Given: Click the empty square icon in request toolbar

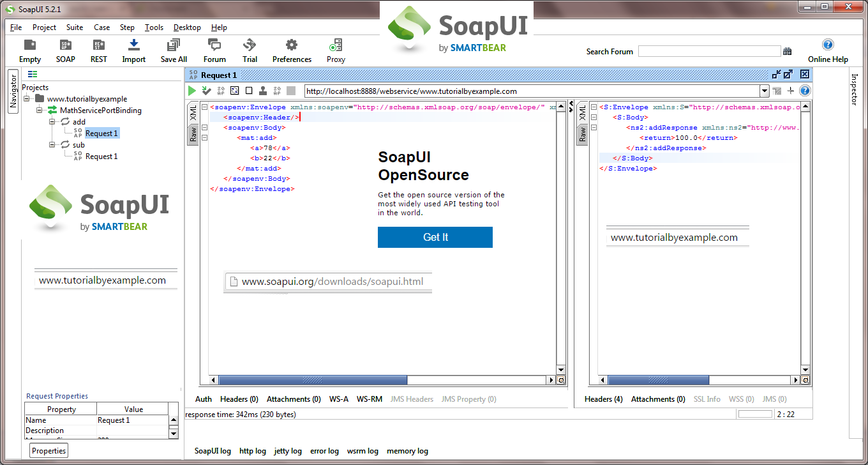Looking at the screenshot, I should (x=249, y=91).
